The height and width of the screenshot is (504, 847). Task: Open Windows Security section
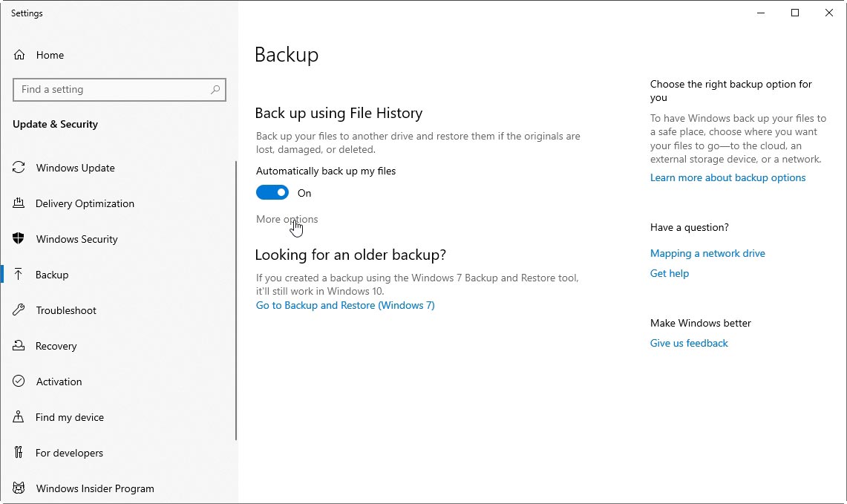[76, 239]
